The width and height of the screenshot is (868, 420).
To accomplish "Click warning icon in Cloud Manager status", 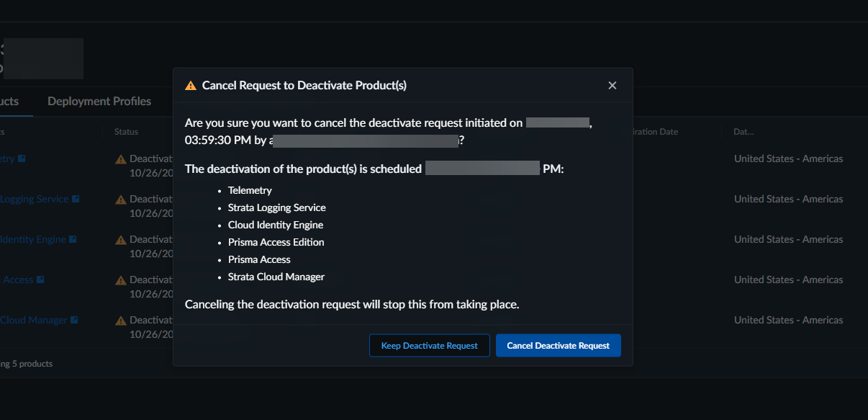I will coord(121,321).
